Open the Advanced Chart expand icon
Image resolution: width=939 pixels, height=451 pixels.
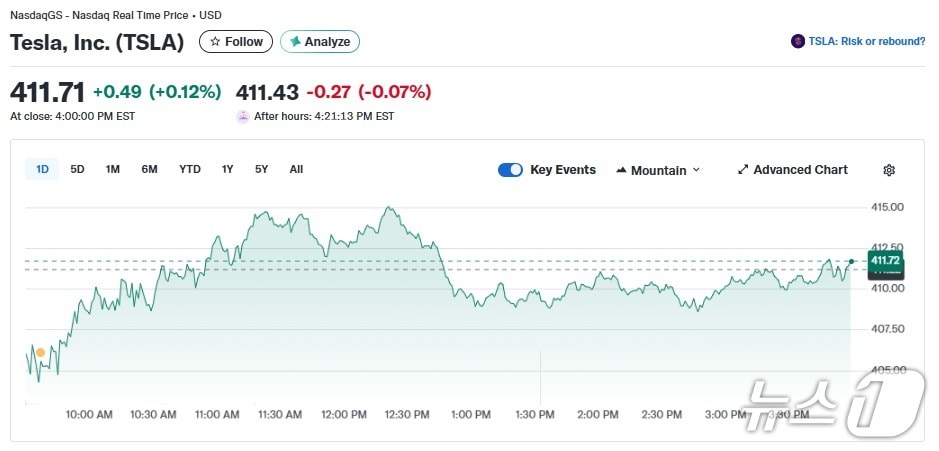point(743,170)
